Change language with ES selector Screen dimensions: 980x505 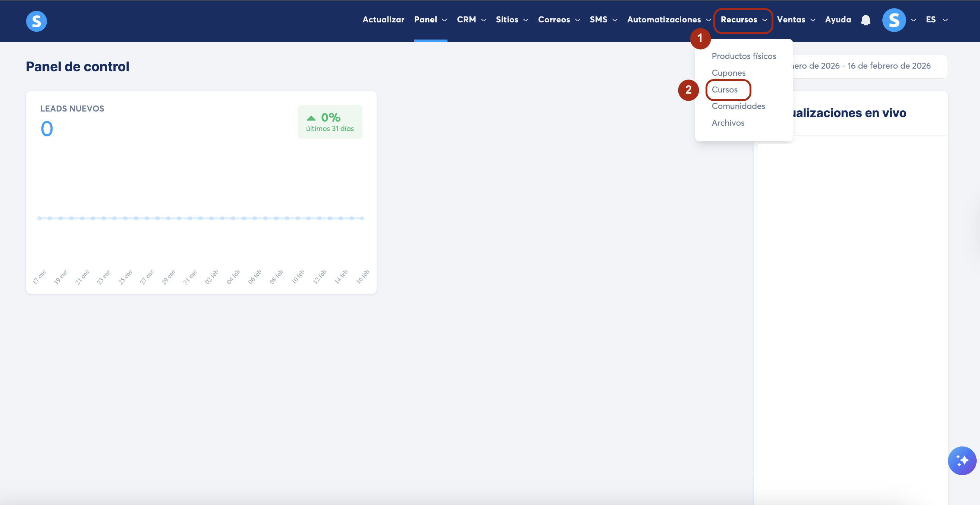[x=936, y=20]
